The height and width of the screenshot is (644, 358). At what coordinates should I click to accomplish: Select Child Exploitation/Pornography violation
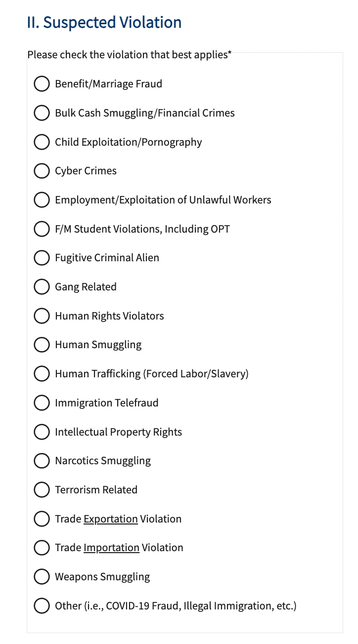pos(42,142)
